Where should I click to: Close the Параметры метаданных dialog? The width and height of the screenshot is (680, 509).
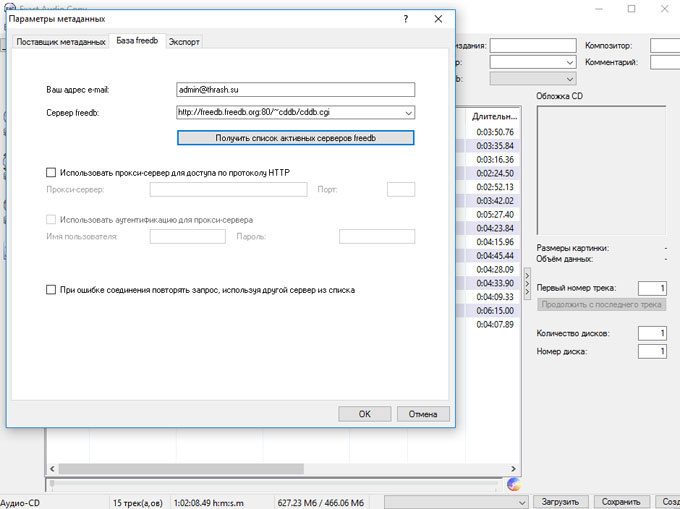click(x=437, y=19)
